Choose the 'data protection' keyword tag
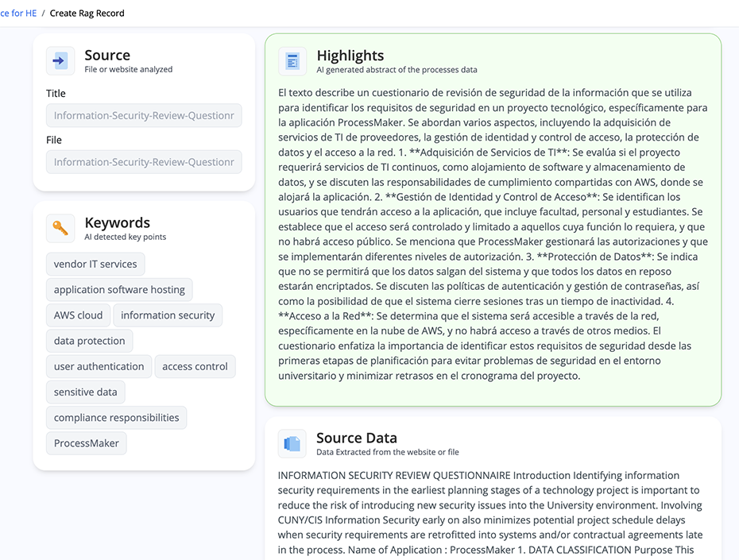The height and width of the screenshot is (560, 739). click(x=90, y=341)
